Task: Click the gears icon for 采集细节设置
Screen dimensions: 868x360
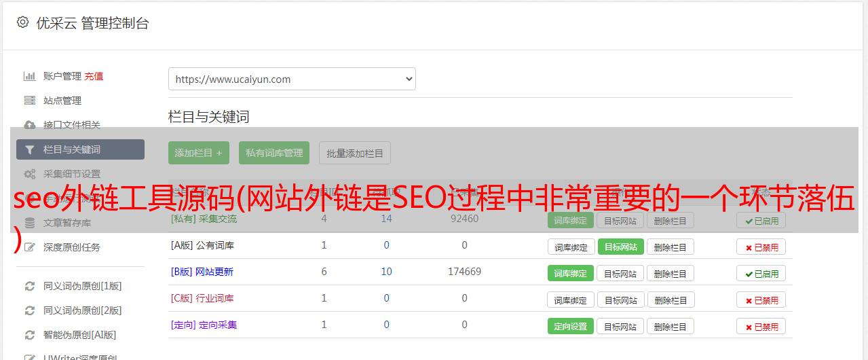Action: click(x=30, y=174)
